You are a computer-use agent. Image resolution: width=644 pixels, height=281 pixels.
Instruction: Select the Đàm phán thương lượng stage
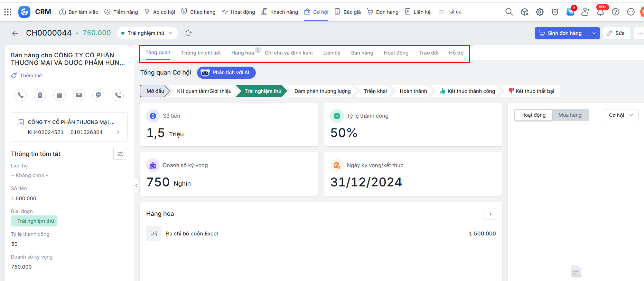pos(322,91)
